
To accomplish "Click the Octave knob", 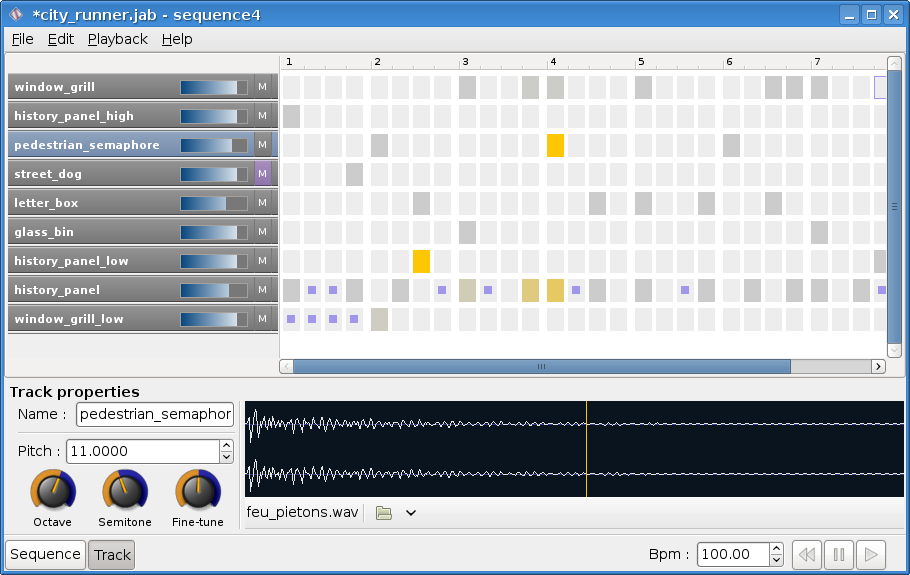I will tap(53, 491).
